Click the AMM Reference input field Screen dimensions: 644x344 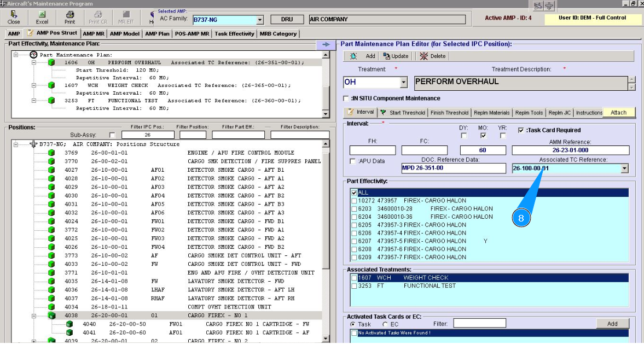(570, 150)
